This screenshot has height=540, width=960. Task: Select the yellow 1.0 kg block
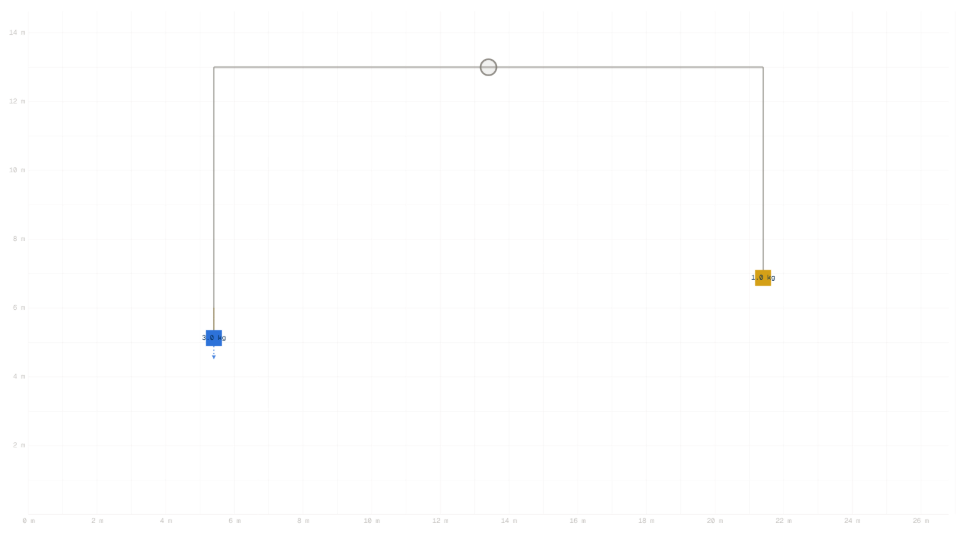click(x=763, y=278)
